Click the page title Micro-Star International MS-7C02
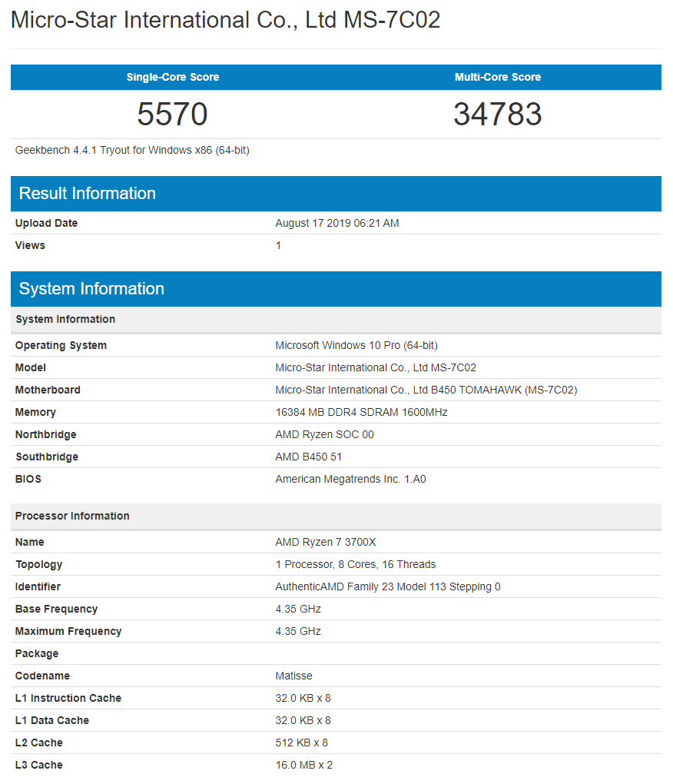 (225, 20)
